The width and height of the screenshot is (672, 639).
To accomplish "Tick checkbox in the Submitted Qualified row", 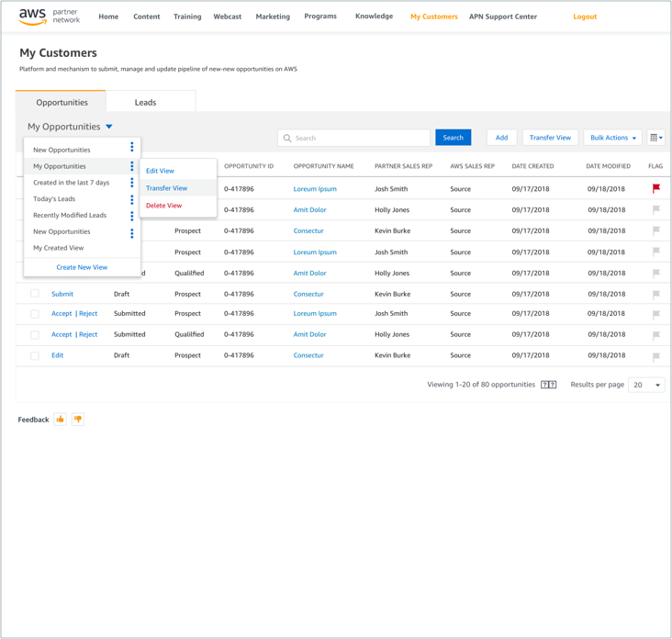I will tap(35, 335).
